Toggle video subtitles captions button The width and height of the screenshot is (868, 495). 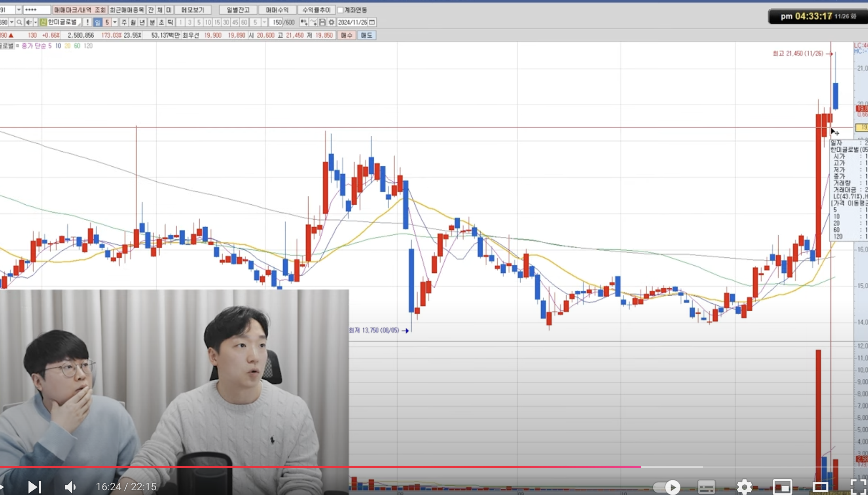point(706,486)
